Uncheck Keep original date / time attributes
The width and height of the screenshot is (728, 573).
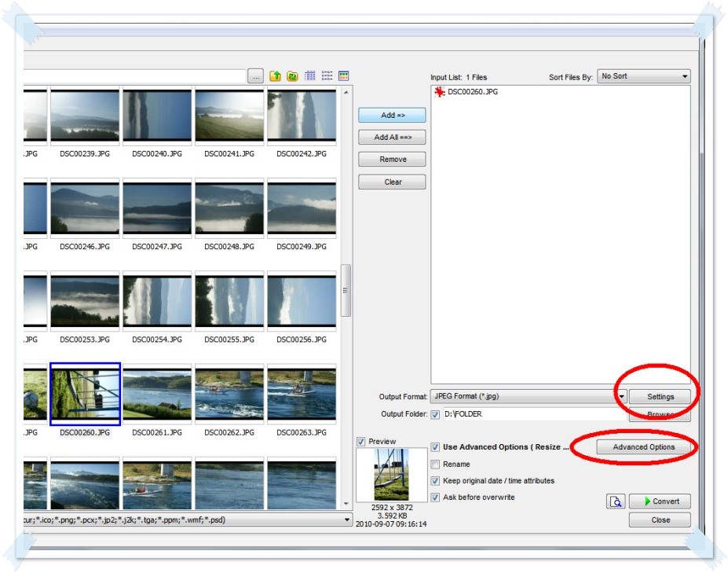click(436, 481)
